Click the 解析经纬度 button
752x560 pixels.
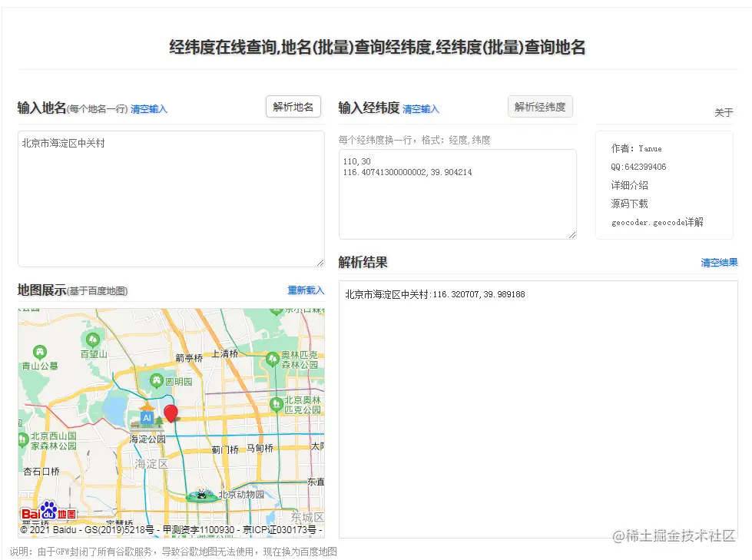click(540, 107)
